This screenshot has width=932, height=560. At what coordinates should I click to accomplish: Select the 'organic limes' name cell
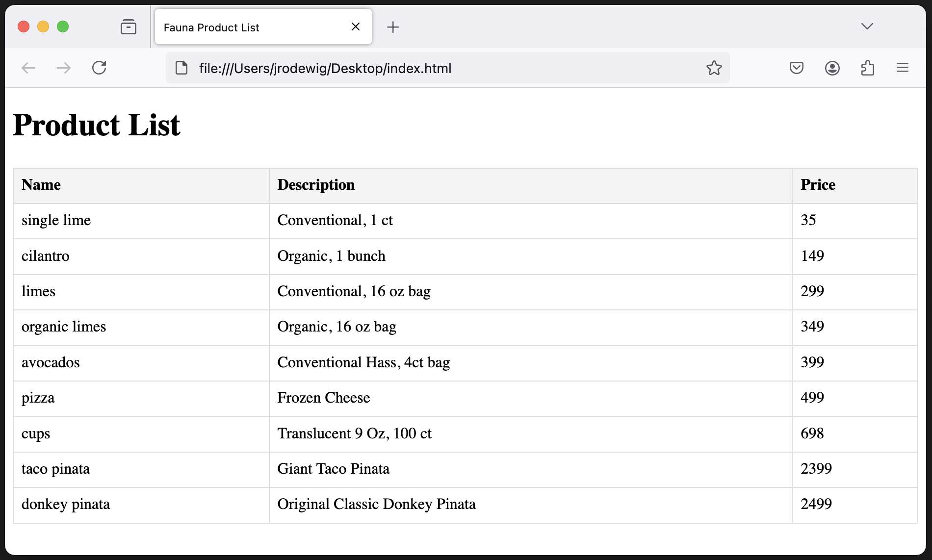141,327
